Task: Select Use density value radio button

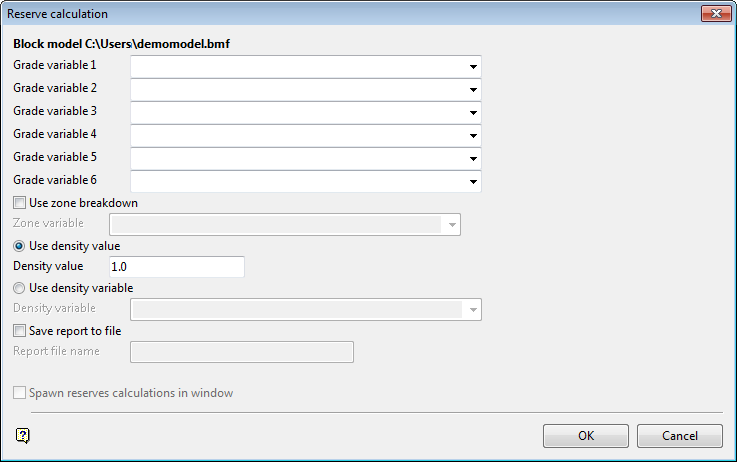Action: [x=19, y=246]
